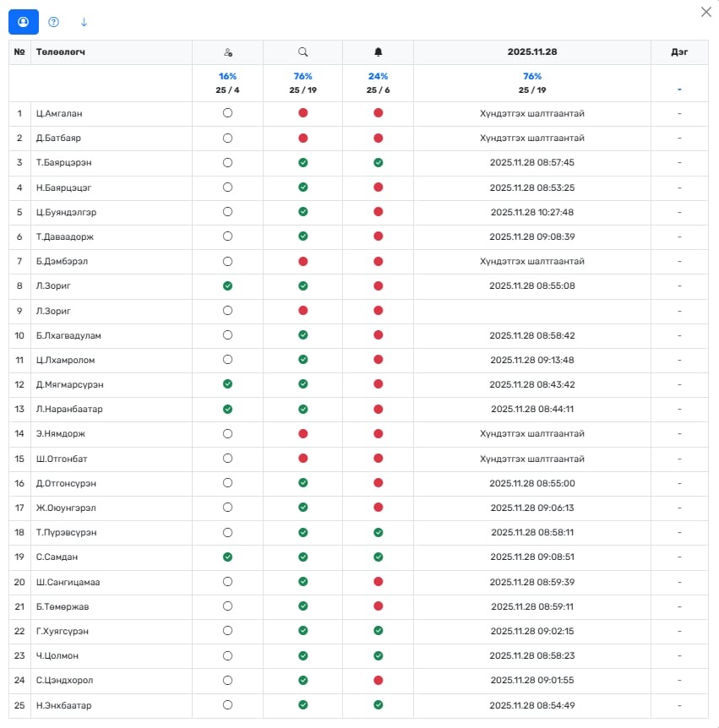This screenshot has width=719, height=728.
Task: Open the help question mark icon
Action: click(x=54, y=22)
